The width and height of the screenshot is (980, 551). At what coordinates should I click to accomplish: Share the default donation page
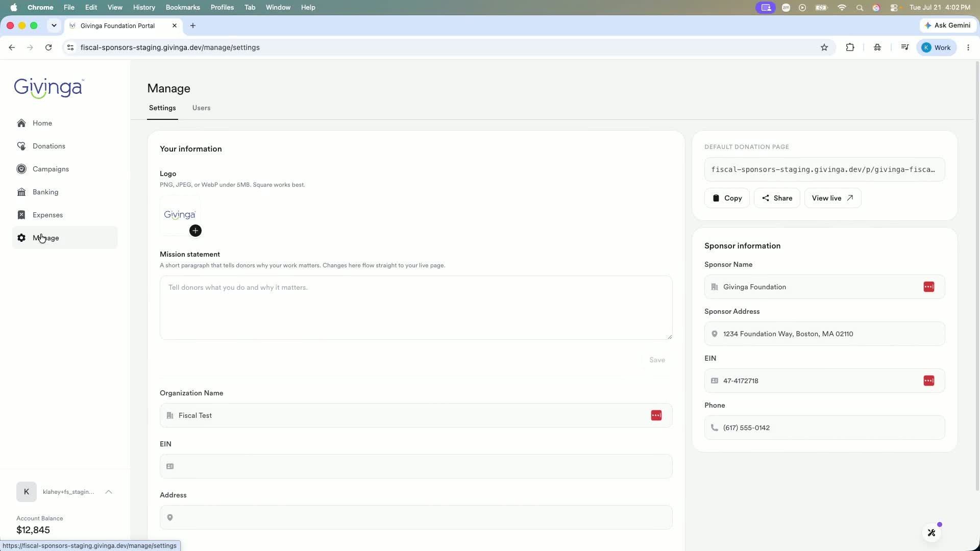pyautogui.click(x=777, y=198)
